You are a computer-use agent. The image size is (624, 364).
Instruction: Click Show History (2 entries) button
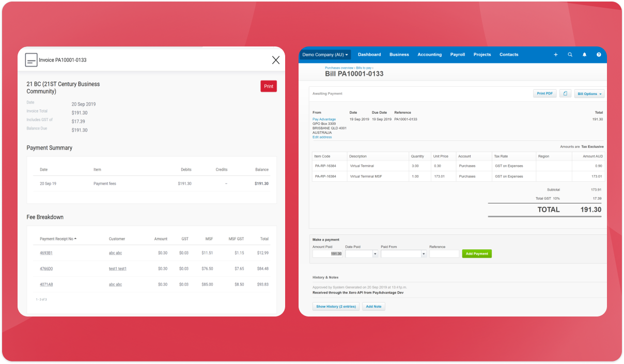(336, 307)
